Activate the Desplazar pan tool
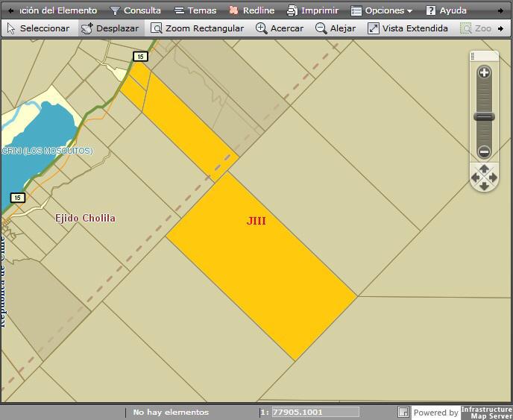The image size is (513, 420). tap(110, 28)
